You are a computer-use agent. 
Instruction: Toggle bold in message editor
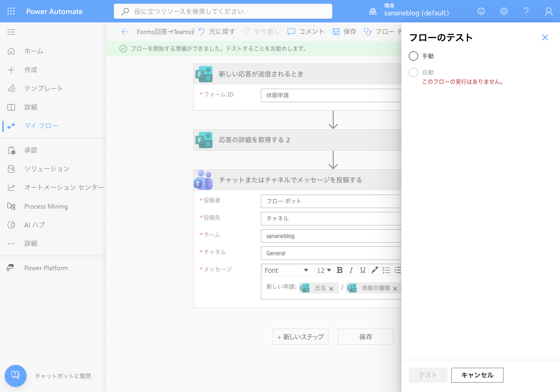point(340,270)
